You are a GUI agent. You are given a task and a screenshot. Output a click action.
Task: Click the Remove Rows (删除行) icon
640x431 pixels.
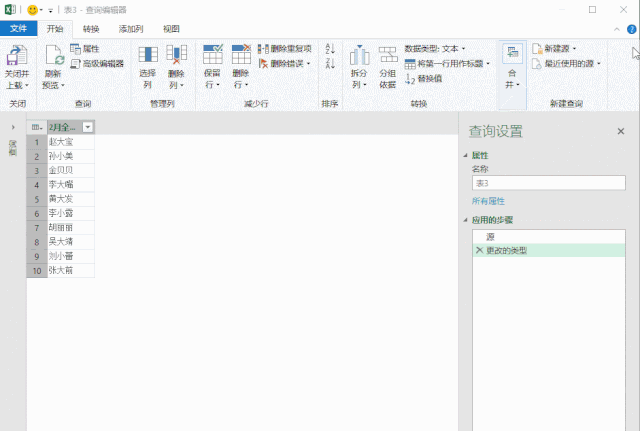(241, 55)
